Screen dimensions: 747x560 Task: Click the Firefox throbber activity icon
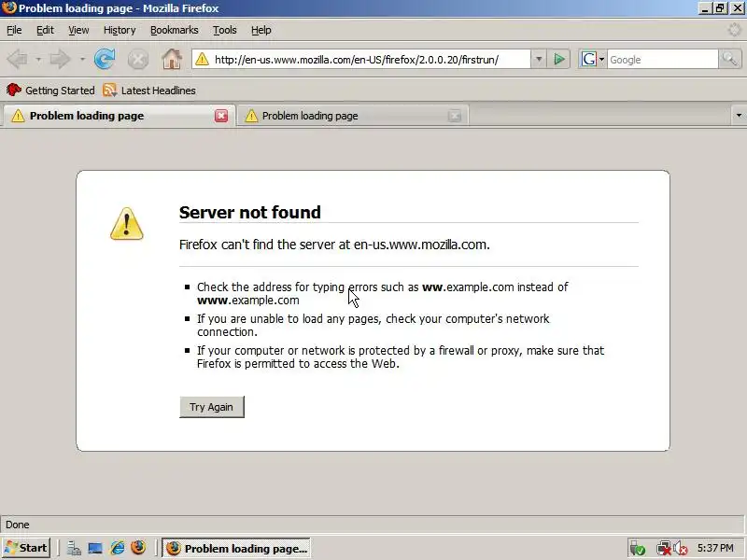[734, 30]
